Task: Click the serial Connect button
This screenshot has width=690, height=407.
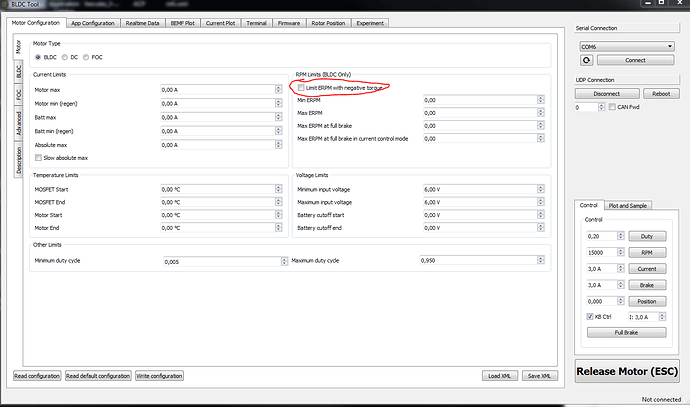Action: [635, 60]
